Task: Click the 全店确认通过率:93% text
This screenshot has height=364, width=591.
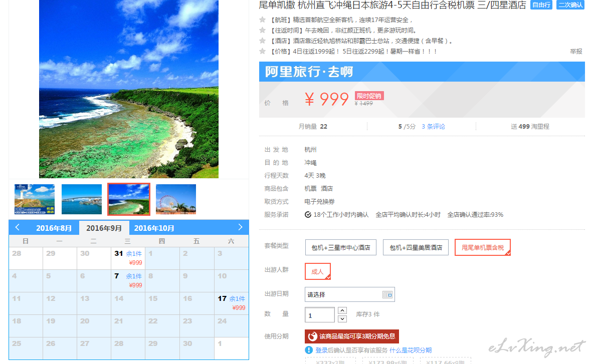Action: coord(475,215)
